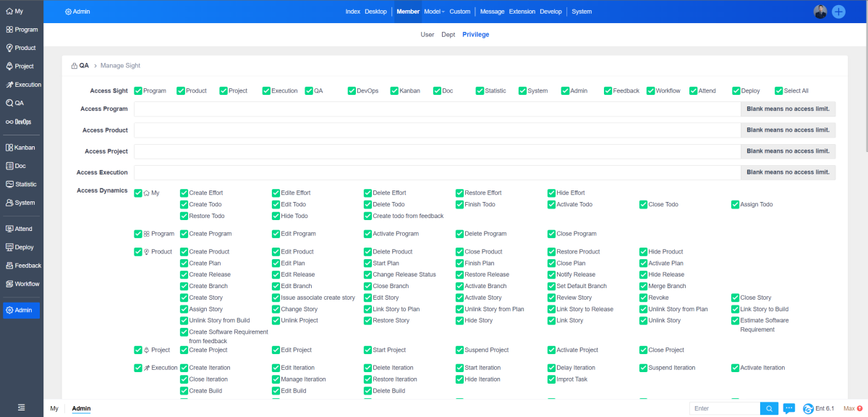
Task: Uncheck the Create Release privilege
Action: click(184, 275)
